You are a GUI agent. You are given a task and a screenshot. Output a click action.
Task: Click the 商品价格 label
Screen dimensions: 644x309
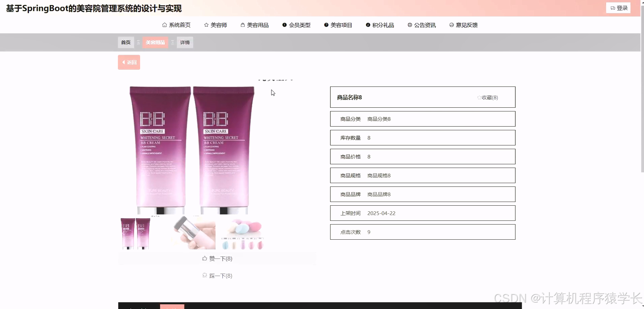pos(351,157)
